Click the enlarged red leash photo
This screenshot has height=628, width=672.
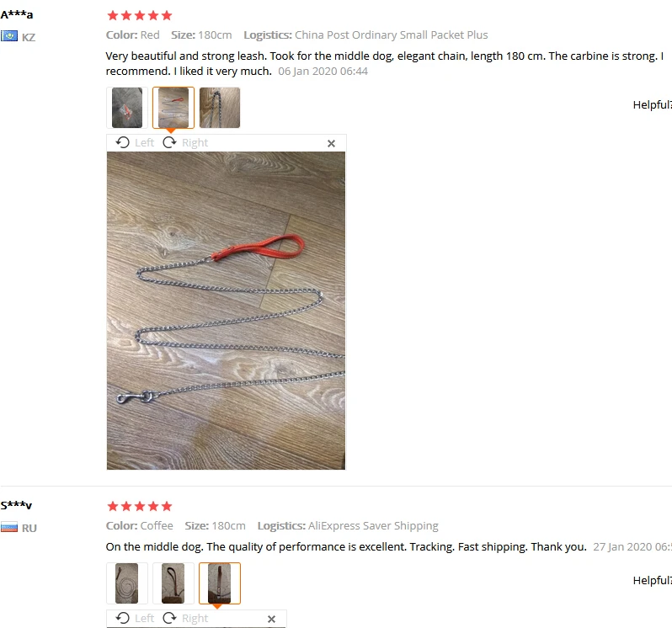226,311
